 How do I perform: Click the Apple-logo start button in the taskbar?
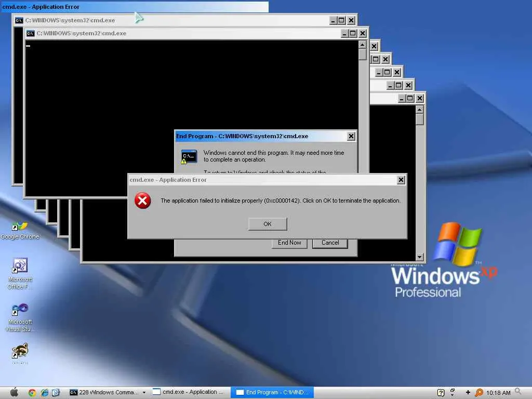pyautogui.click(x=14, y=392)
